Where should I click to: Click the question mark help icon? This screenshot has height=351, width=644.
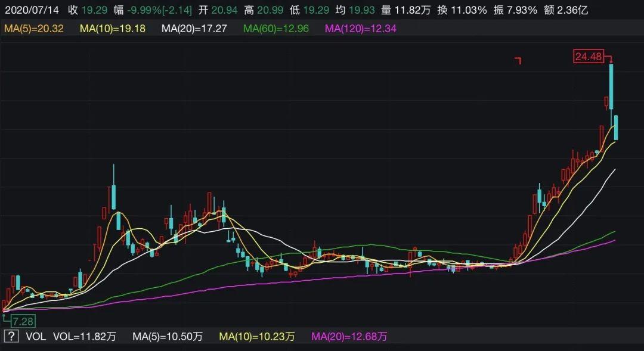point(11,337)
